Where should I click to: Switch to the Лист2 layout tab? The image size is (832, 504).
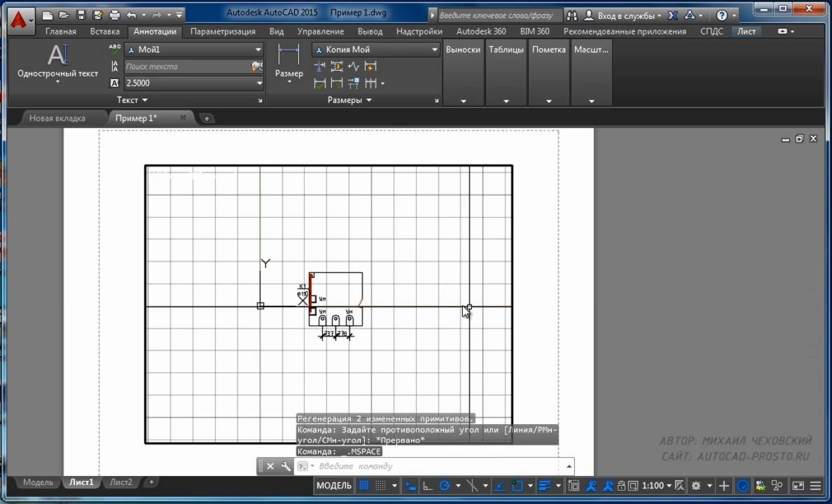coord(121,482)
